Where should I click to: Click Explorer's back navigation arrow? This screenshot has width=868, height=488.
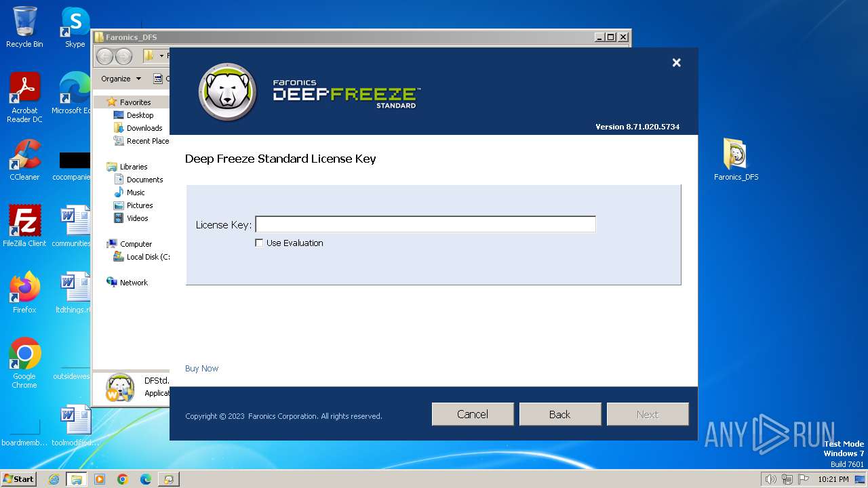pos(104,56)
